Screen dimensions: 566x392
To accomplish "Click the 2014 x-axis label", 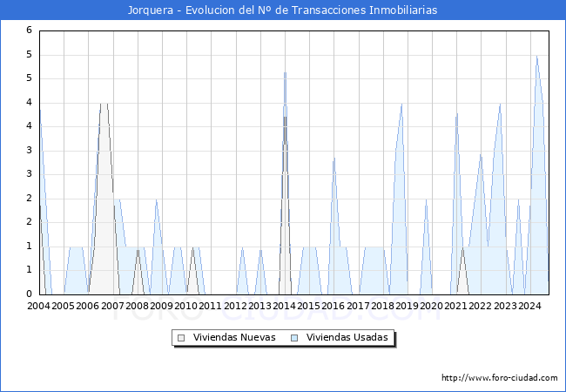I will (x=284, y=306).
